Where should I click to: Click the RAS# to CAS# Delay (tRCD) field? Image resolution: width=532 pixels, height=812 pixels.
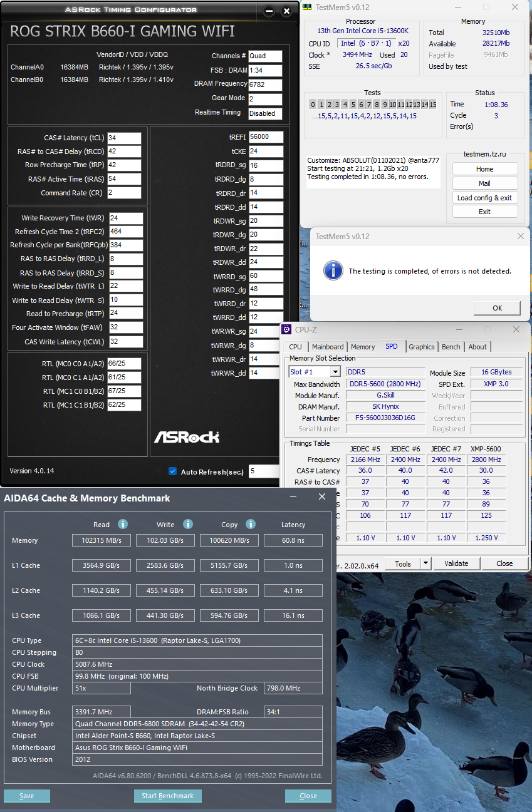(124, 152)
